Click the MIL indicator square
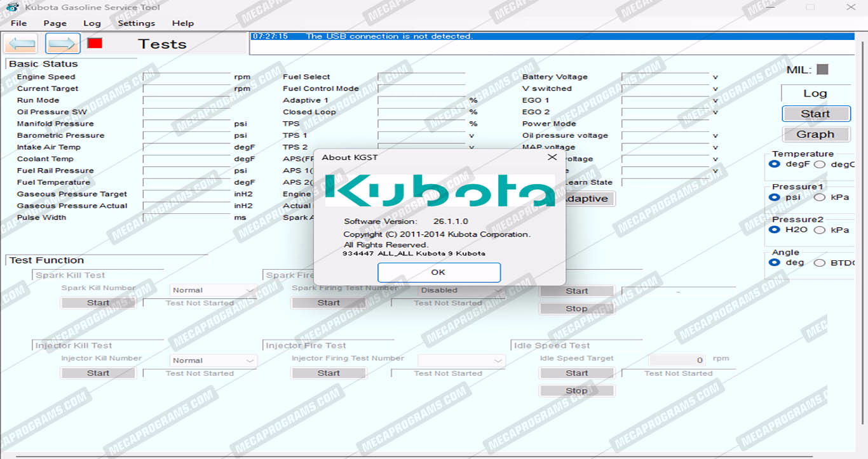Image resolution: width=868 pixels, height=459 pixels. pos(822,69)
